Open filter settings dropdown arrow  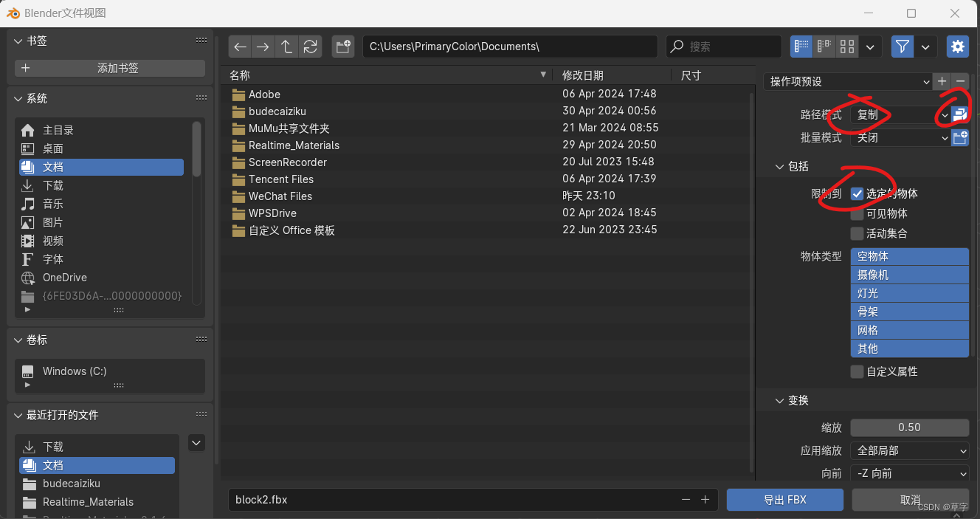coord(925,47)
